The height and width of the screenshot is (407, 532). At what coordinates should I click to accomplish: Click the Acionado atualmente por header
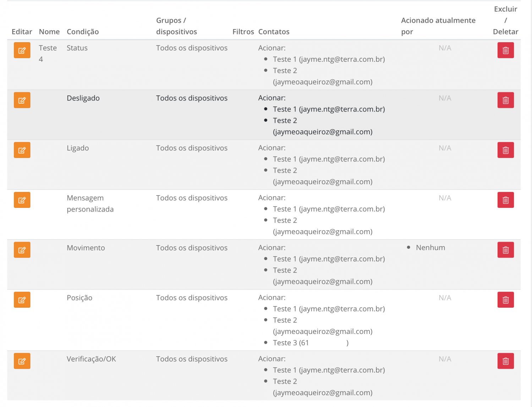click(x=438, y=26)
